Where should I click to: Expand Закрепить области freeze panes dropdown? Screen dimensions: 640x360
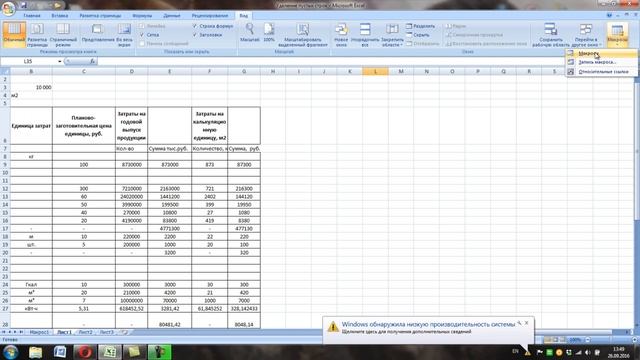point(392,34)
